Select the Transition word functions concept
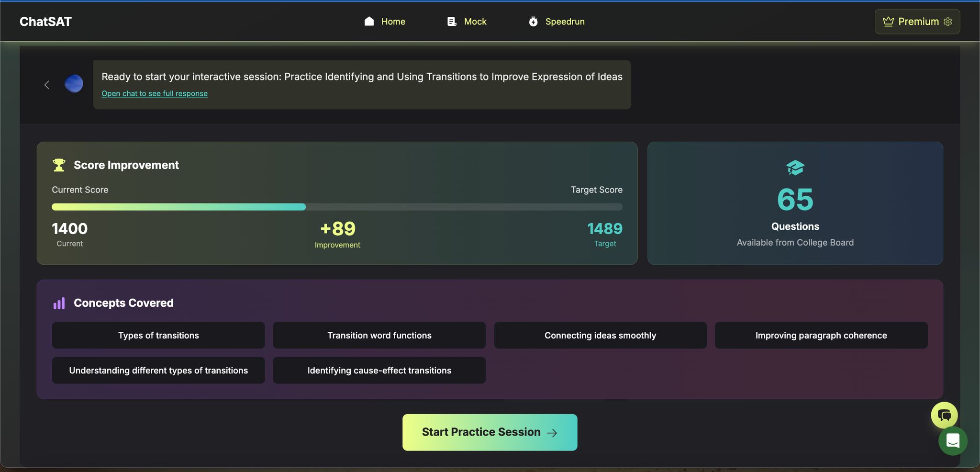The height and width of the screenshot is (472, 980). [x=379, y=335]
